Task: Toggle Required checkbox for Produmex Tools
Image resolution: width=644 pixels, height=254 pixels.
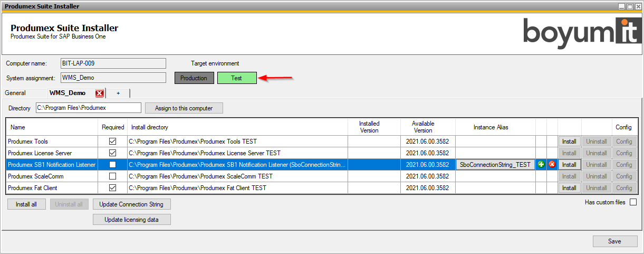Action: tap(112, 142)
